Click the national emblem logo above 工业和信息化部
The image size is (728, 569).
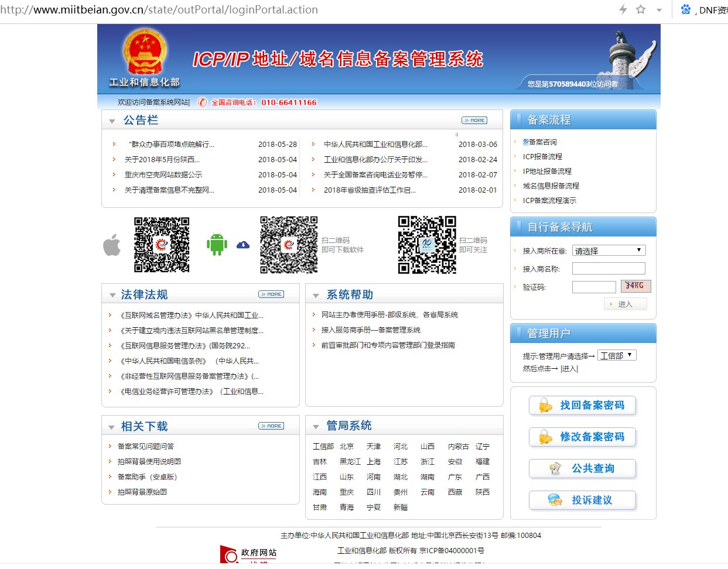pos(144,54)
